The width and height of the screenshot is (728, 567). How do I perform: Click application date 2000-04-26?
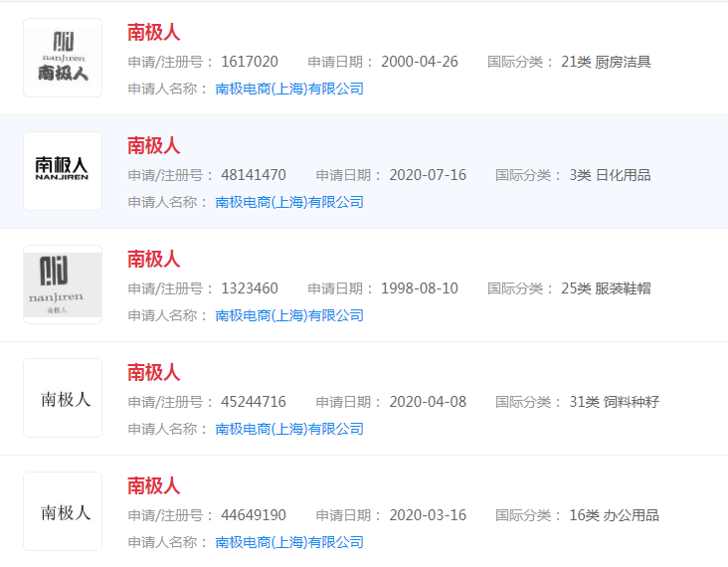coord(420,62)
